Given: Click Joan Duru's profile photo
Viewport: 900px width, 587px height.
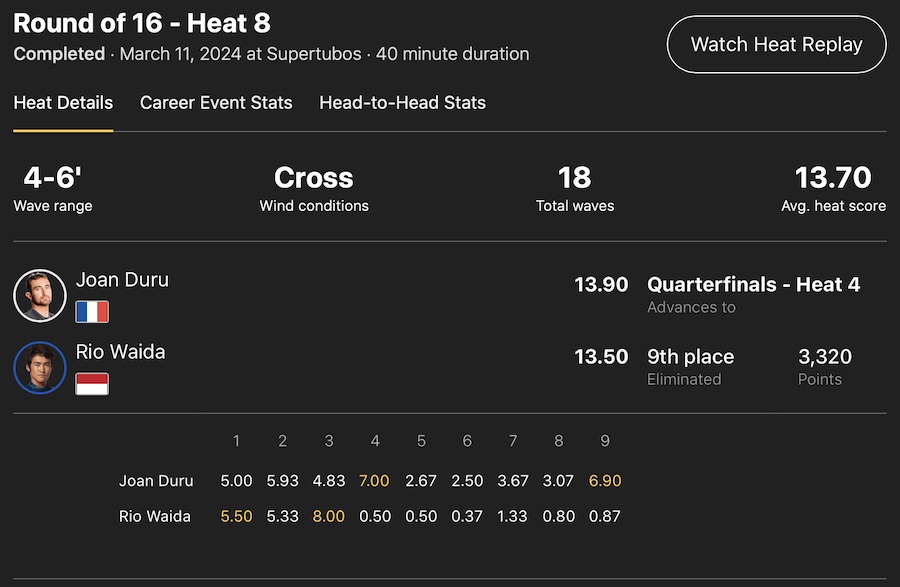Looking at the screenshot, I should click(x=40, y=296).
